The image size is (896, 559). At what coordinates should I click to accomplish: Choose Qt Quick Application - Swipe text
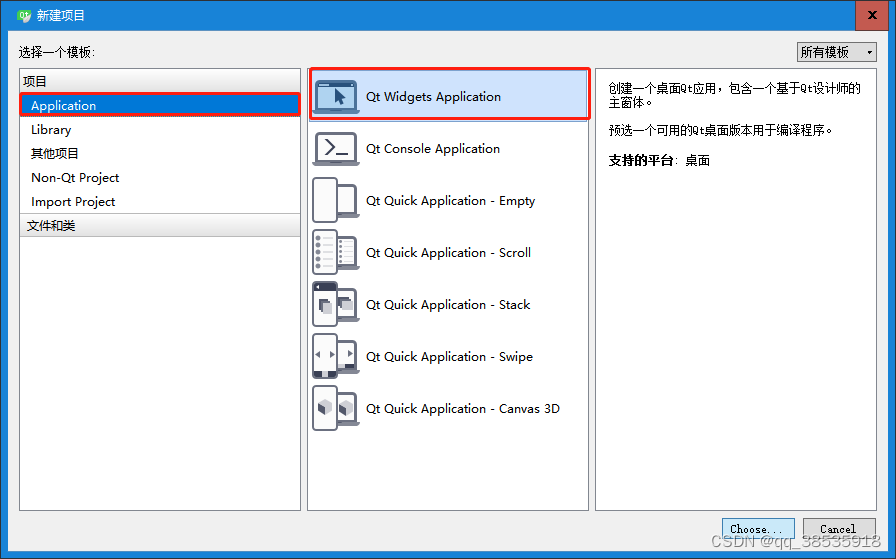449,357
